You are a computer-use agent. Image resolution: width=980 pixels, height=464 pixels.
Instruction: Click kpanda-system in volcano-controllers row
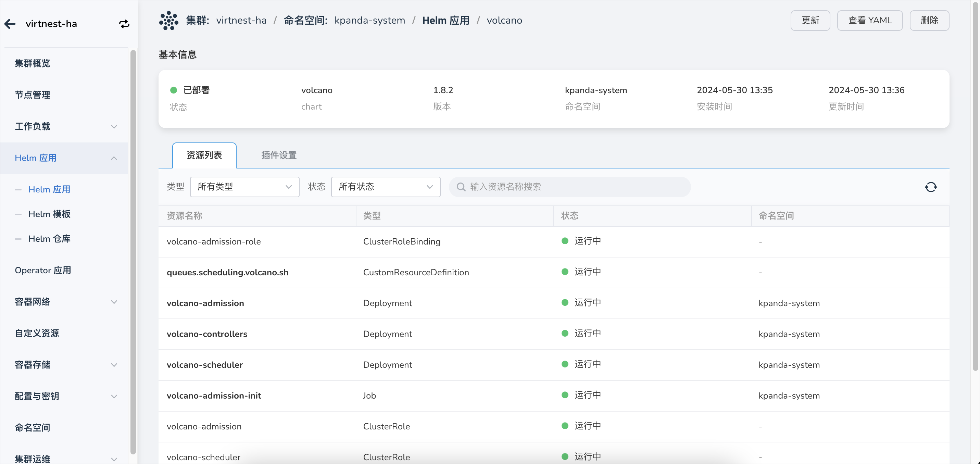[789, 334]
